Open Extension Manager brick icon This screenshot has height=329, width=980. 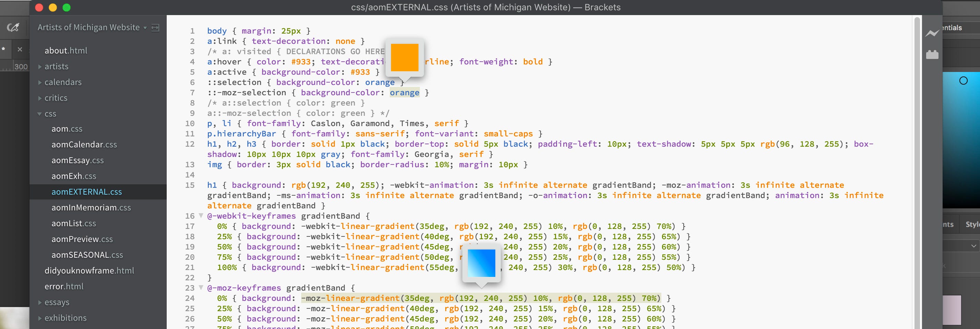[932, 54]
